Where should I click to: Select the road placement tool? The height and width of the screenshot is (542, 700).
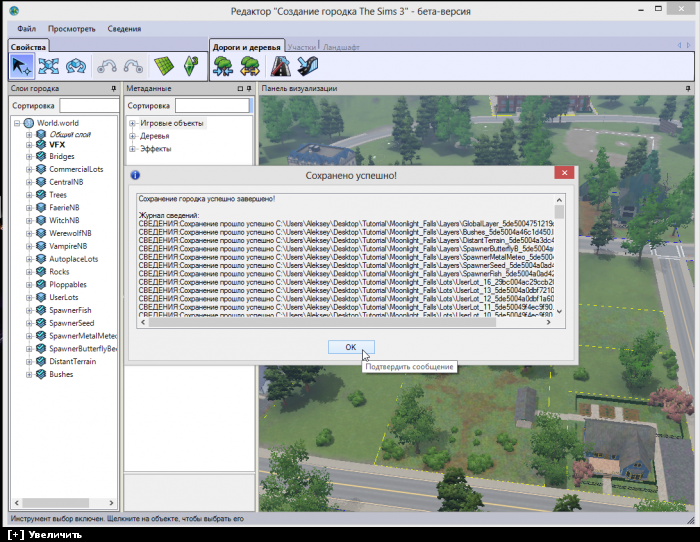[x=280, y=66]
